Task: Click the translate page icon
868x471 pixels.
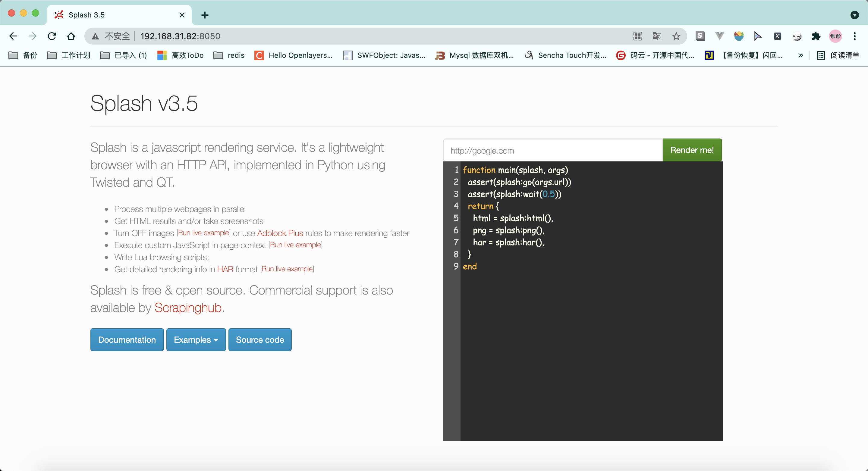Action: pos(657,36)
